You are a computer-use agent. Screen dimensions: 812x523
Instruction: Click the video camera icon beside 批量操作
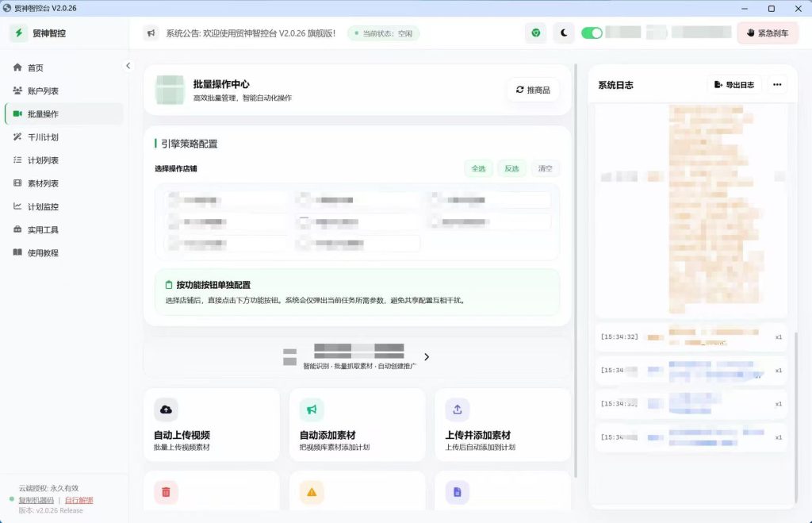(x=17, y=113)
